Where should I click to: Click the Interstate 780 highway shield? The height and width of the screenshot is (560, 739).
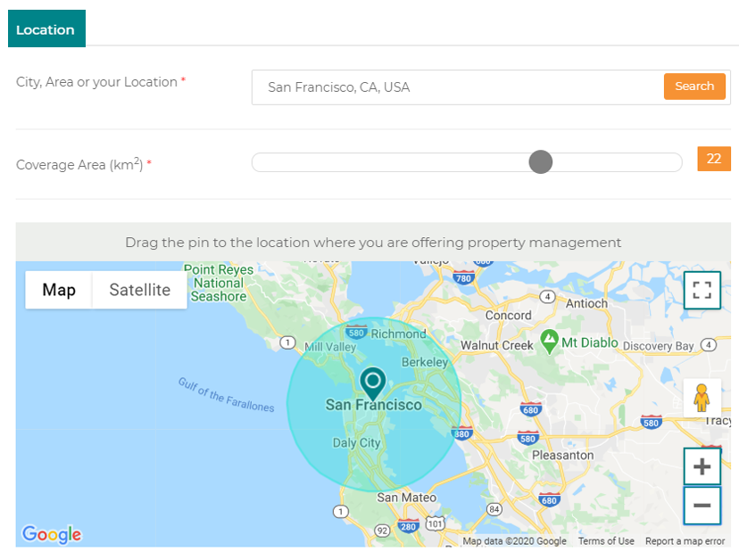463,278
